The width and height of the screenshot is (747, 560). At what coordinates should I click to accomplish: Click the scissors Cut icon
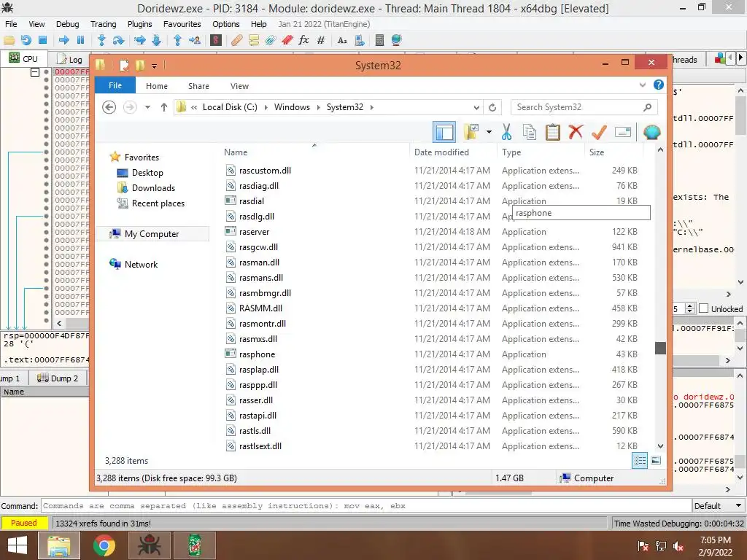tap(506, 132)
